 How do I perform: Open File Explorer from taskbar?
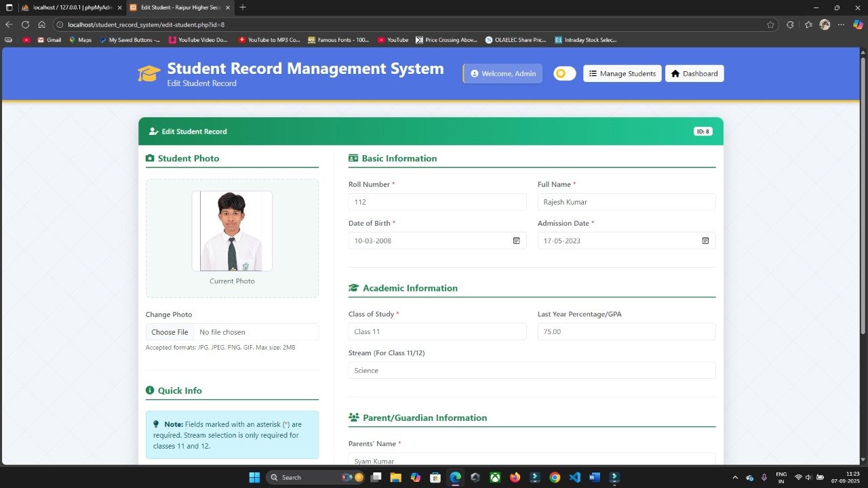(395, 477)
